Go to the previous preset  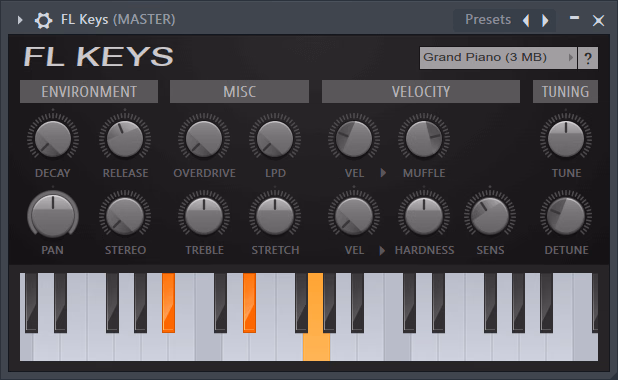click(x=526, y=20)
